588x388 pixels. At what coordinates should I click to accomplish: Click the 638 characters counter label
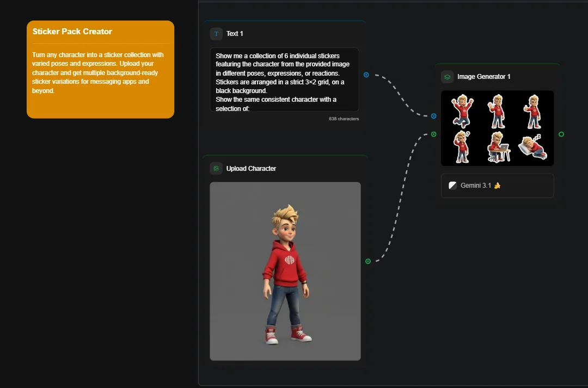[x=345, y=118]
